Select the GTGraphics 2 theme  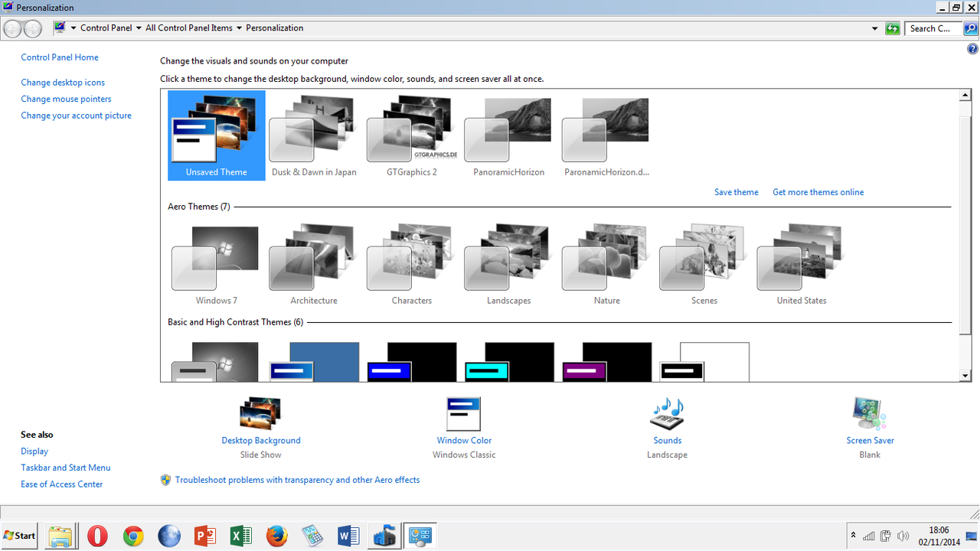point(412,135)
